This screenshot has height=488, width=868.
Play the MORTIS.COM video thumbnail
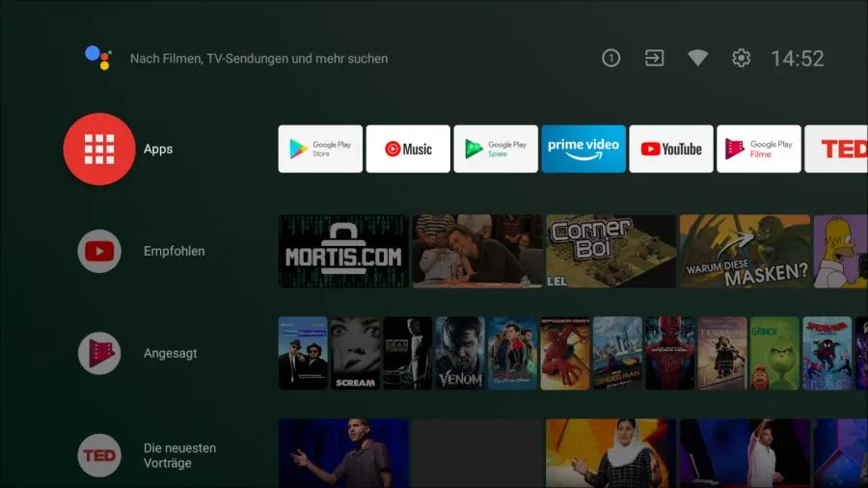(x=343, y=251)
